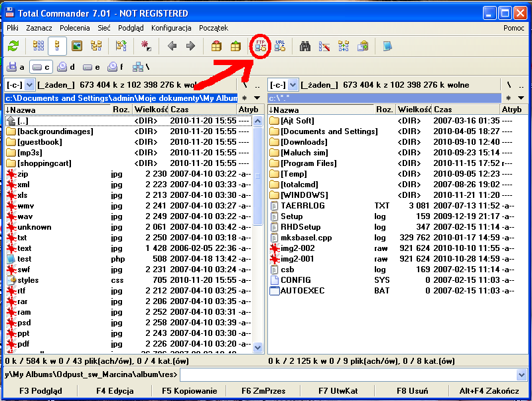This screenshot has width=532, height=401.
Task: Click the FTP connect toolbar icon
Action: 261,46
